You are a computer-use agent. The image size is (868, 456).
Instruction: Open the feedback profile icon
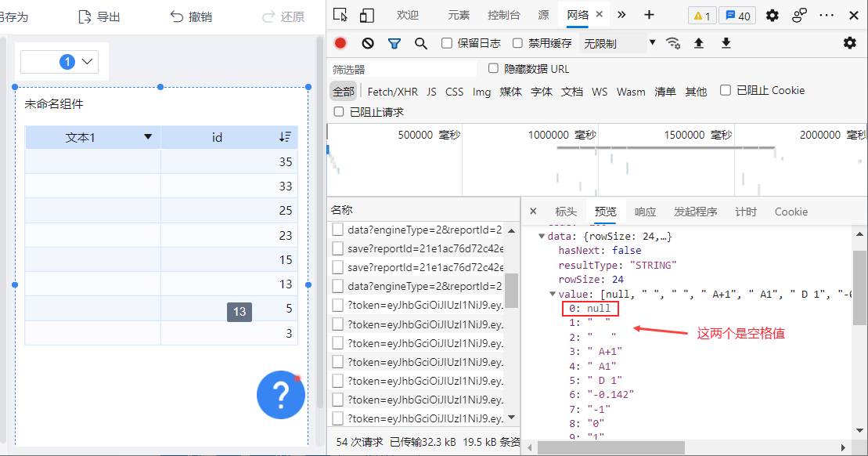[x=799, y=16]
